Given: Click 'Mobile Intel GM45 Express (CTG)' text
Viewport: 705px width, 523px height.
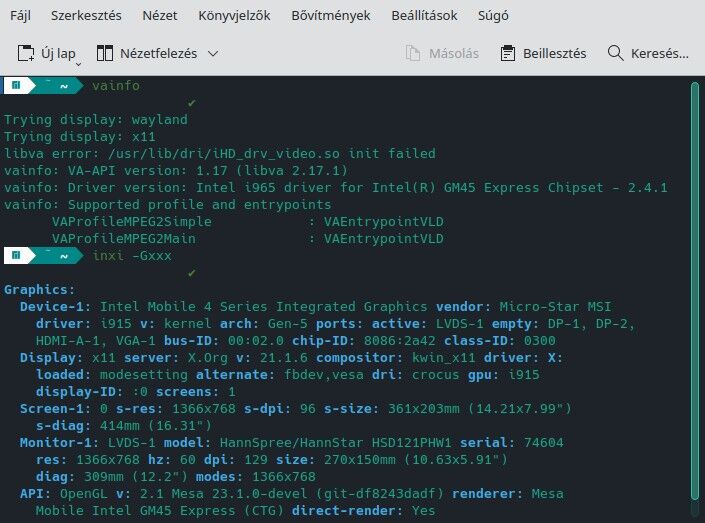Looking at the screenshot, I should click(x=160, y=511).
